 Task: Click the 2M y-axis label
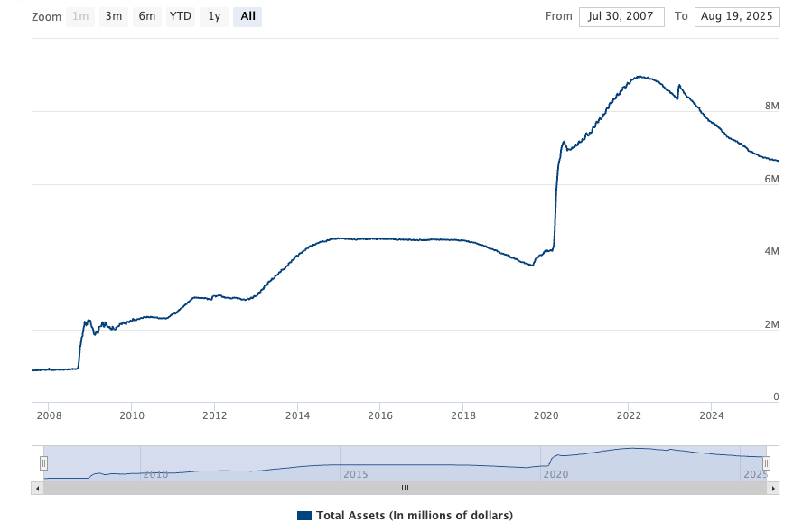coord(771,325)
